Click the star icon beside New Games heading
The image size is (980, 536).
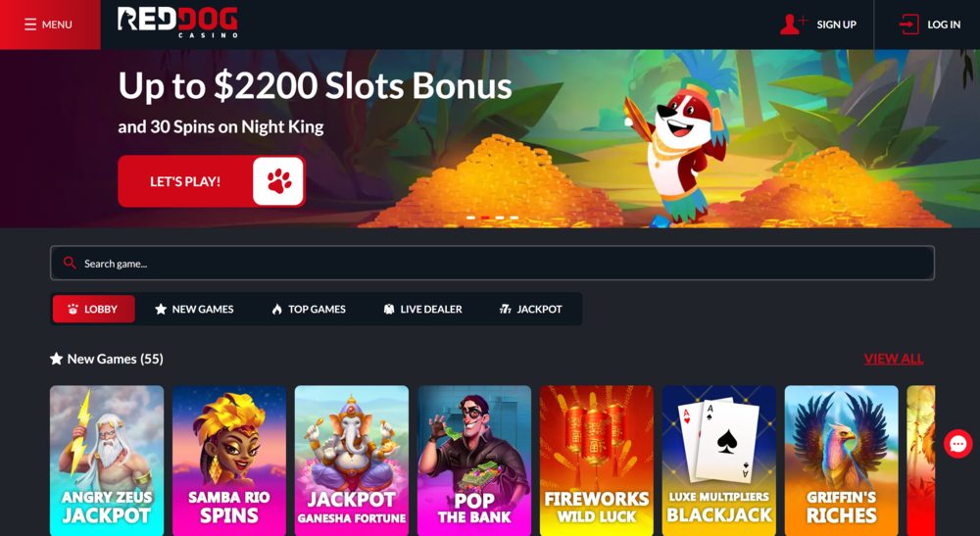56,359
